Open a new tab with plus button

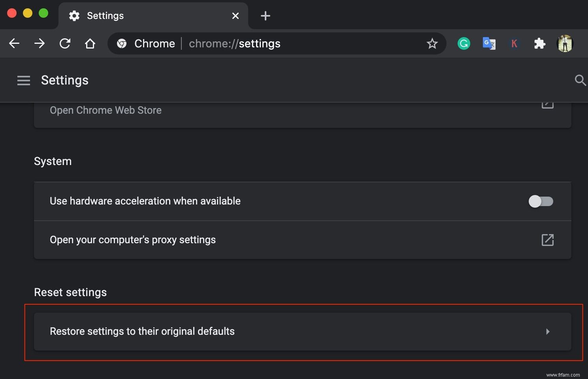[x=266, y=16]
